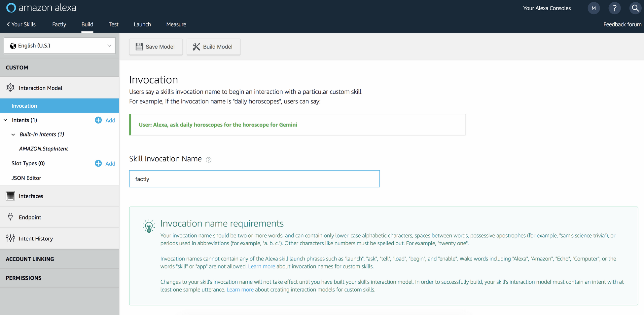Click Learn more about invocation names
The height and width of the screenshot is (315, 644).
pos(262,266)
